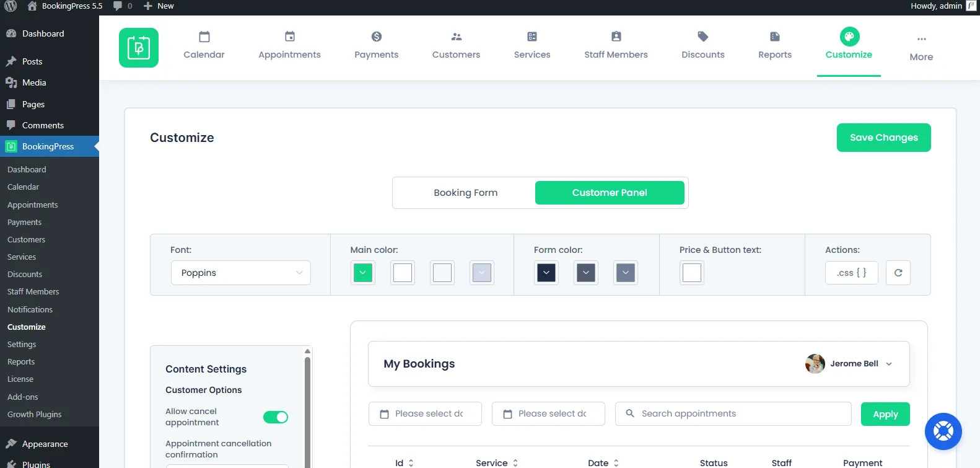Click the reset refresh icon under Actions

click(898, 273)
